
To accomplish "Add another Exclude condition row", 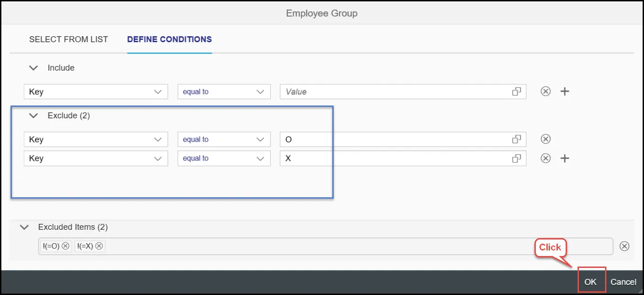I will pos(565,158).
